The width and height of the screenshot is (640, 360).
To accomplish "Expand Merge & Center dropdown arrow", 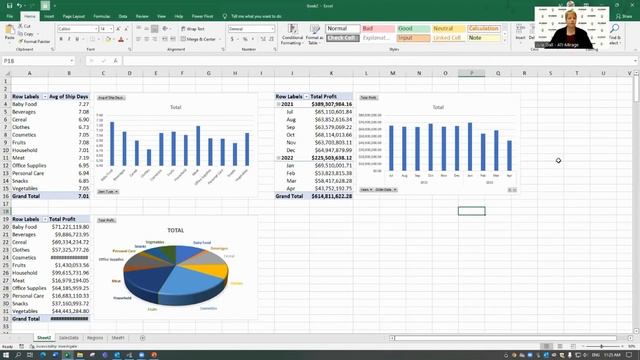I will (x=220, y=39).
